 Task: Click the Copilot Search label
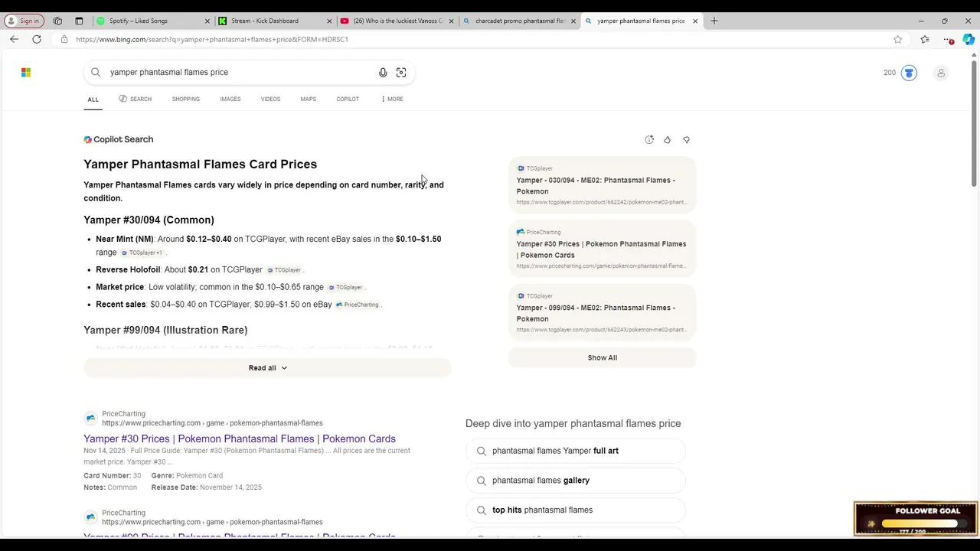point(119,139)
